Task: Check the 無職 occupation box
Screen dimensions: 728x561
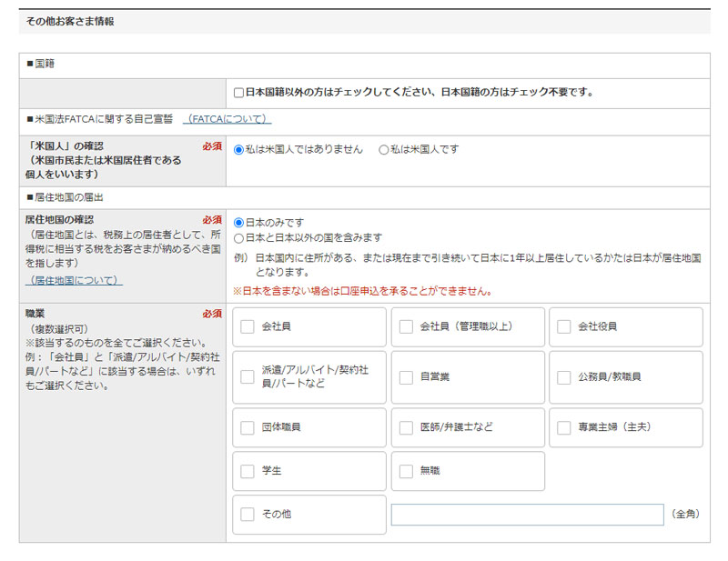Action: (x=406, y=471)
